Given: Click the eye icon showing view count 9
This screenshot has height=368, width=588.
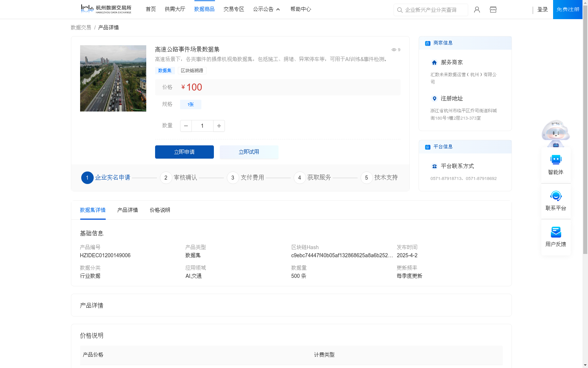Looking at the screenshot, I should pos(394,50).
